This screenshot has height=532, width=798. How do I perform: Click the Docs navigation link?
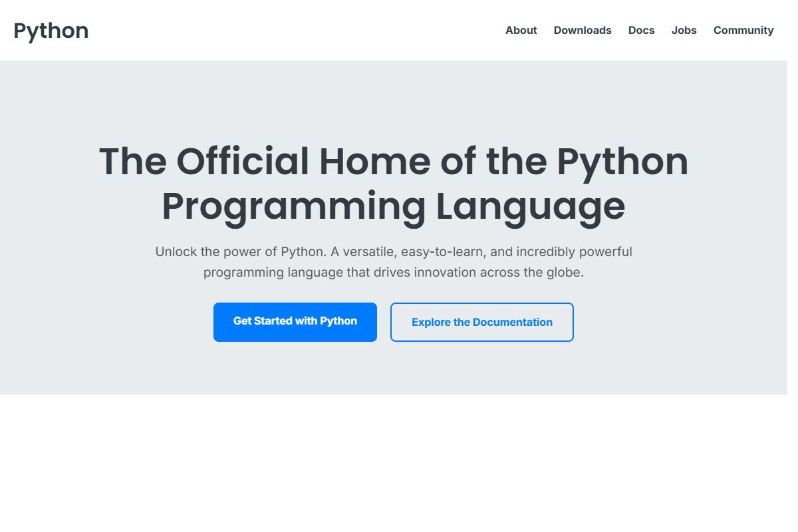tap(641, 30)
